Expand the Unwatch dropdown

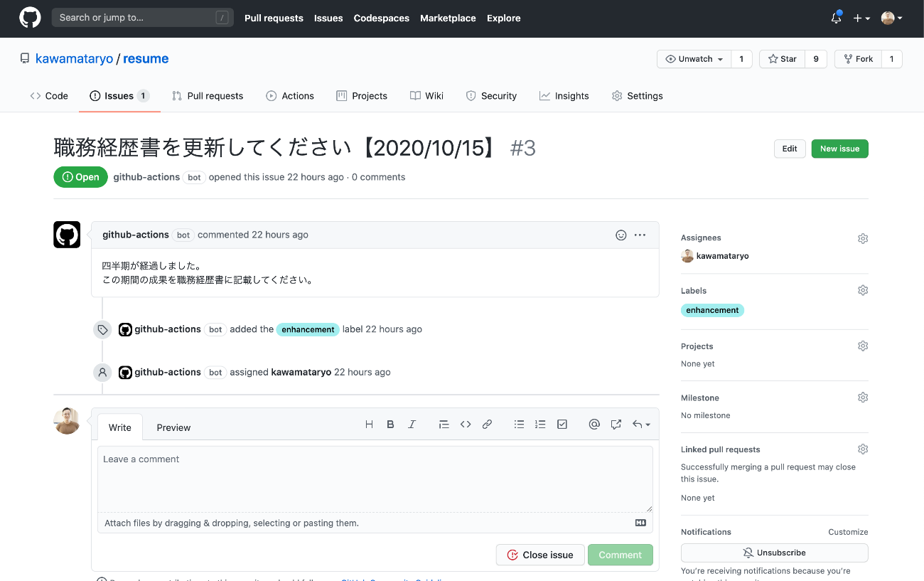pyautogui.click(x=694, y=59)
